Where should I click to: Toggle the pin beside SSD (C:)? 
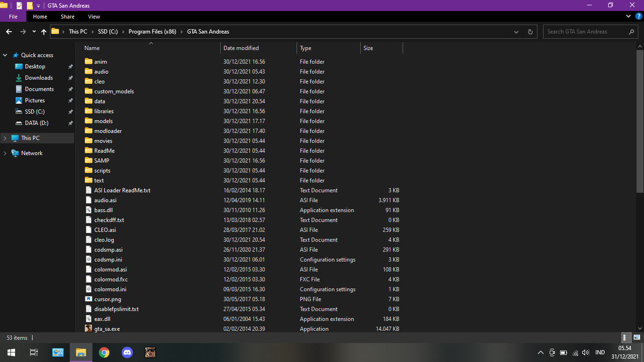70,112
